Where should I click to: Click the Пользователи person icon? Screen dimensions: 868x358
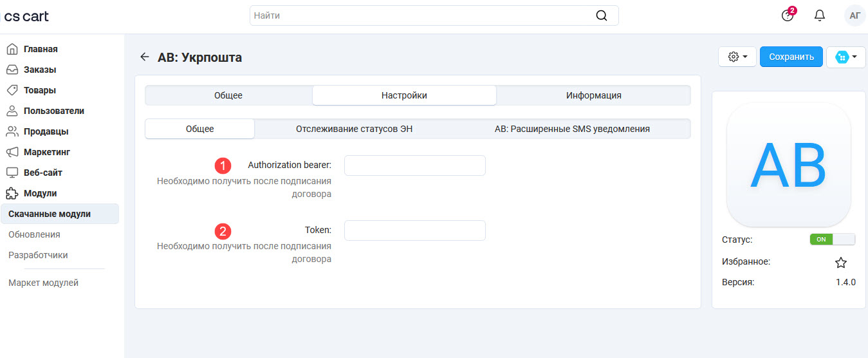click(12, 111)
